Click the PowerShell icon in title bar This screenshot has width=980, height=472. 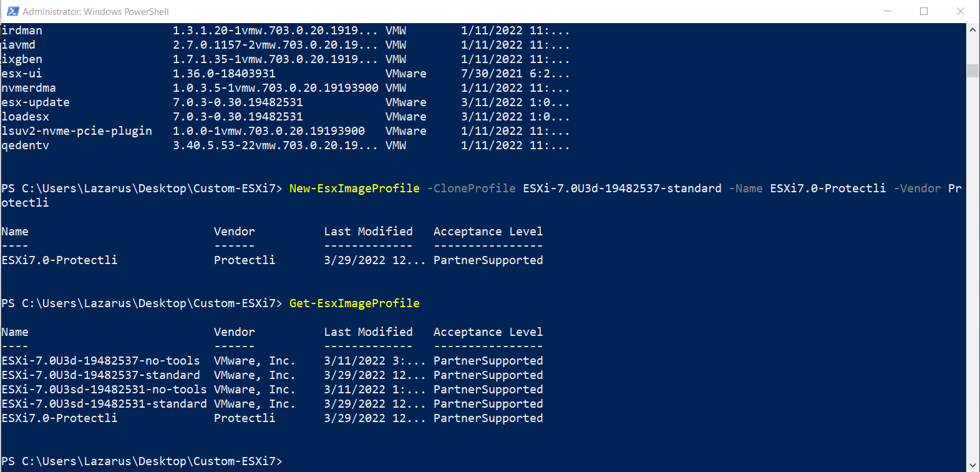tap(12, 11)
